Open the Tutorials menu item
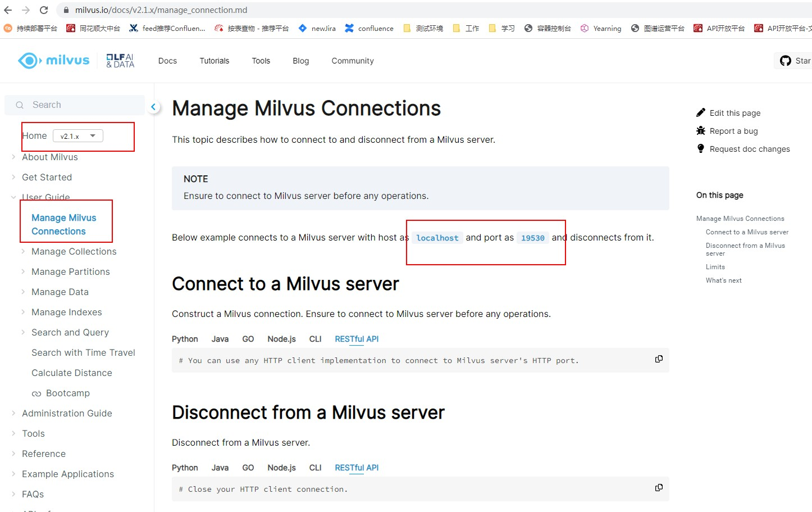The height and width of the screenshot is (512, 812). click(214, 60)
